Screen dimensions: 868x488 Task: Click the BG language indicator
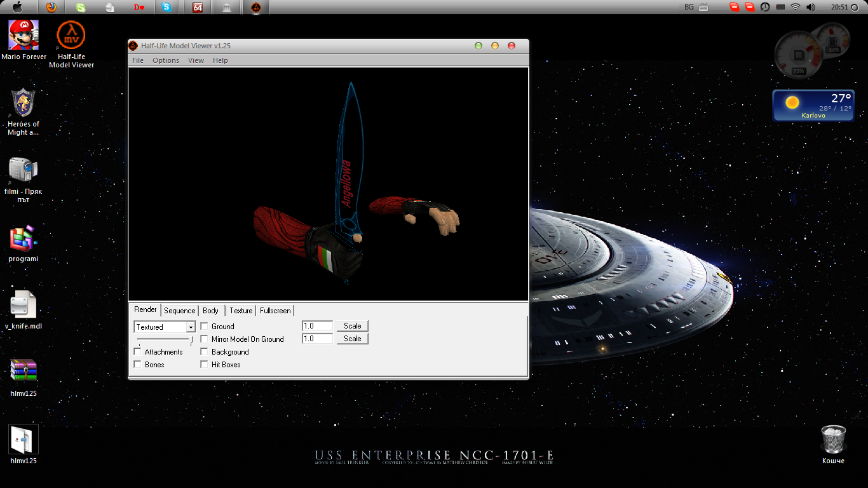(x=689, y=7)
